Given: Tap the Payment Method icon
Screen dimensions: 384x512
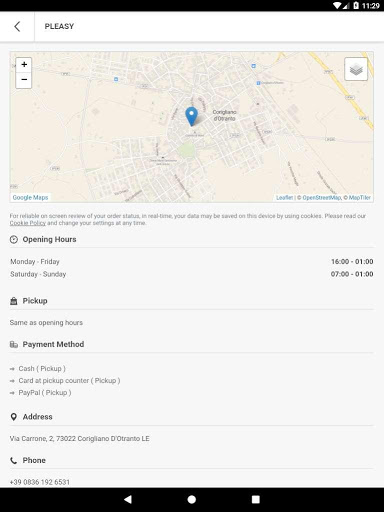Looking at the screenshot, I should pyautogui.click(x=14, y=344).
